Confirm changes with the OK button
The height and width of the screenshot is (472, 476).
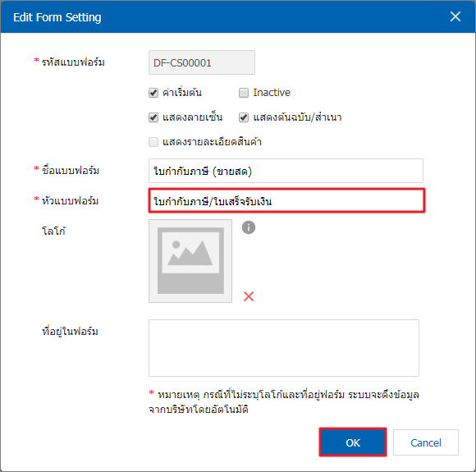353,442
